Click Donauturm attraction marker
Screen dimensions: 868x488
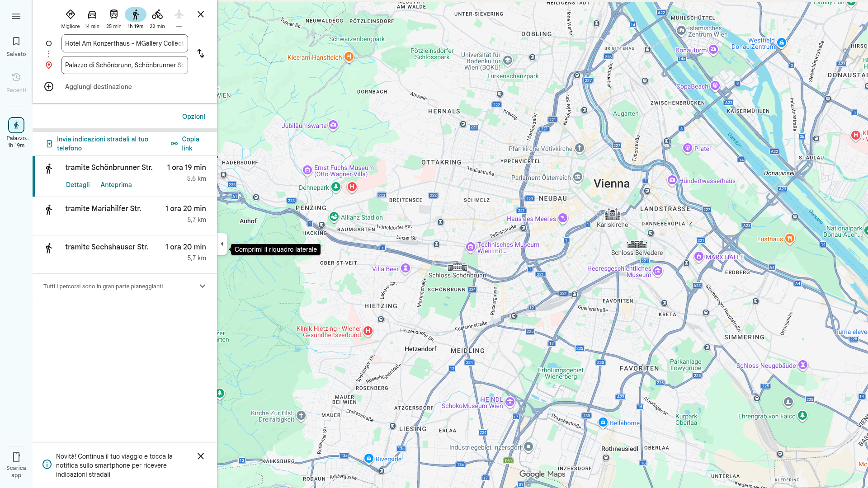(713, 49)
